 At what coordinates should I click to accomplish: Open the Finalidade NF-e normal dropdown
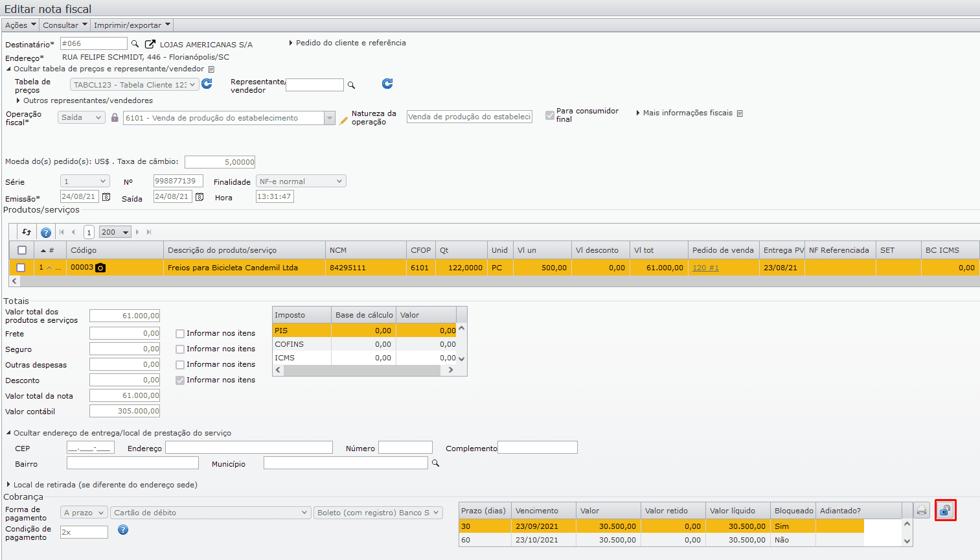[x=301, y=181]
